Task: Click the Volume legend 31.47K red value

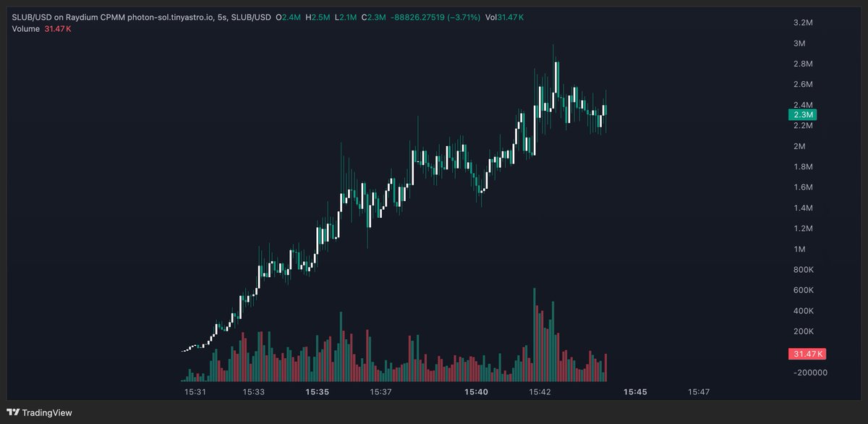Action: tap(58, 29)
